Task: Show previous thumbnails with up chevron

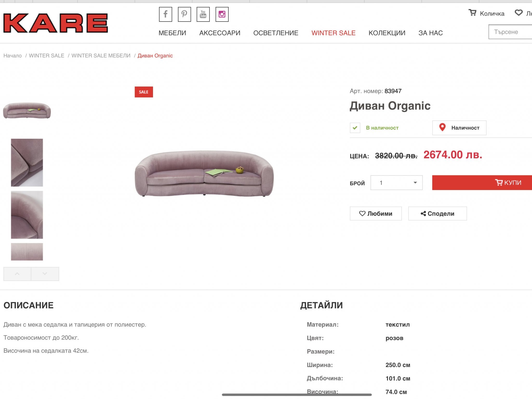Action: pos(17,274)
